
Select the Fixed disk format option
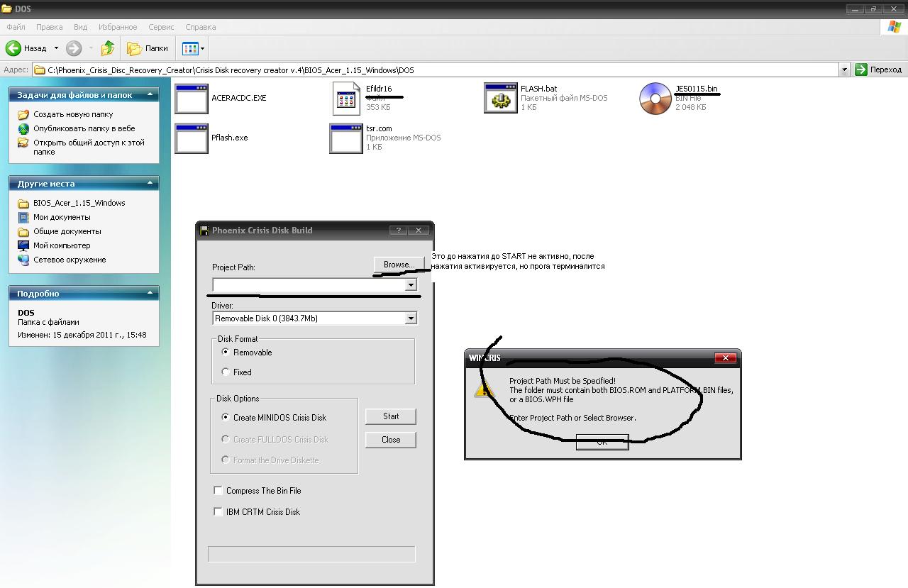pyautogui.click(x=226, y=372)
